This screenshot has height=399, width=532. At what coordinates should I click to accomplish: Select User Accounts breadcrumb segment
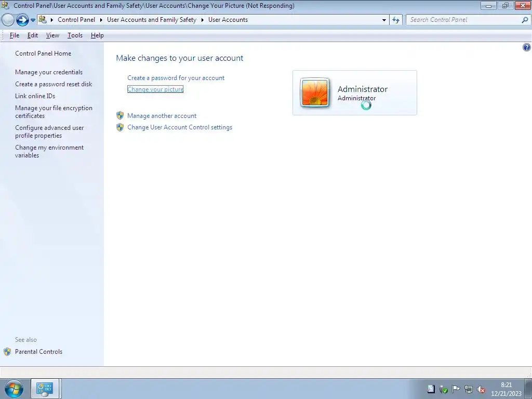(x=228, y=20)
